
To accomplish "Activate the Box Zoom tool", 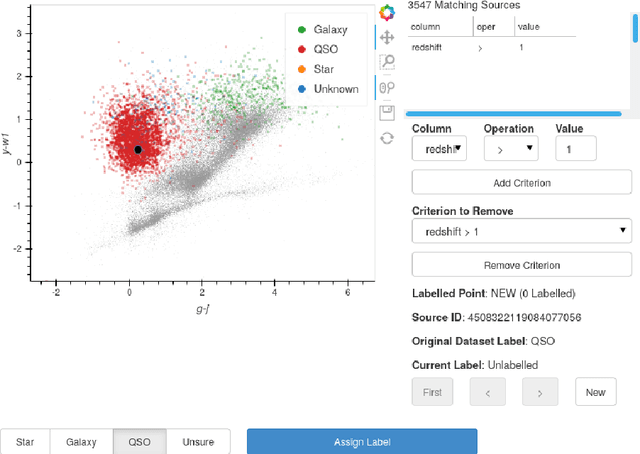I will pos(388,62).
